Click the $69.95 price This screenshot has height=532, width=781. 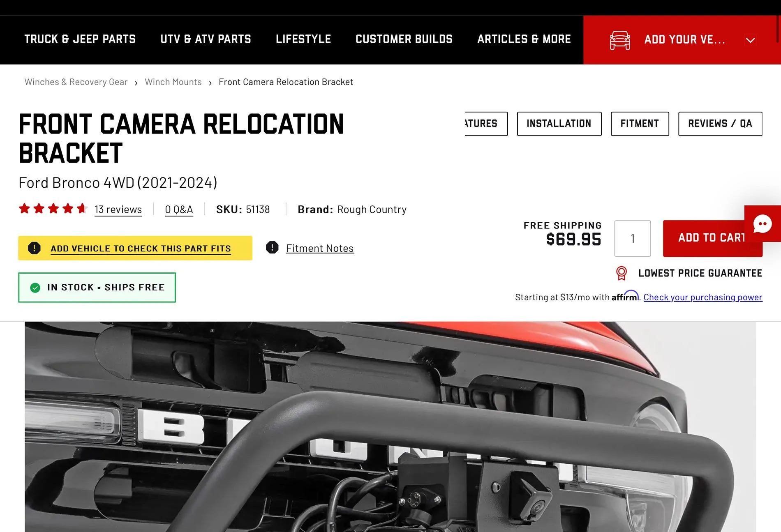[x=574, y=240]
